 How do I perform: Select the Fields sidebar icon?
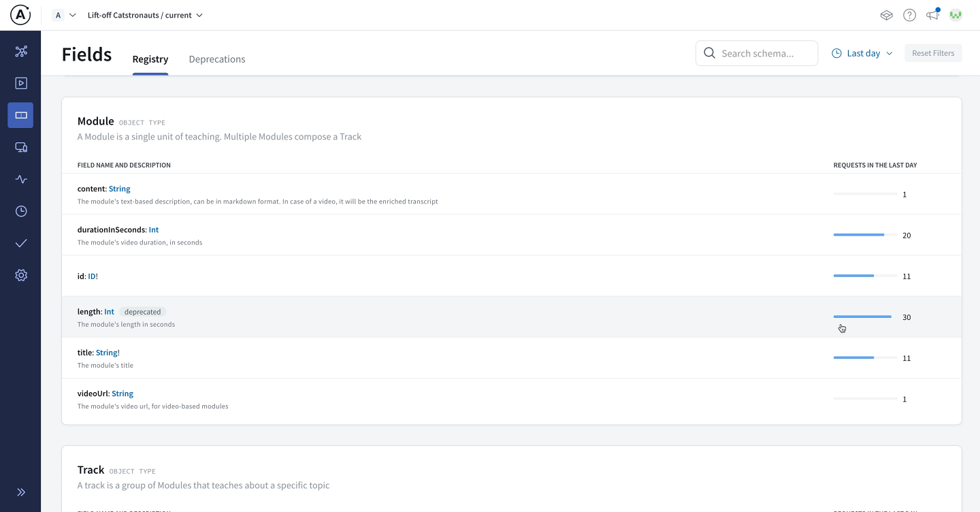pyautogui.click(x=20, y=116)
